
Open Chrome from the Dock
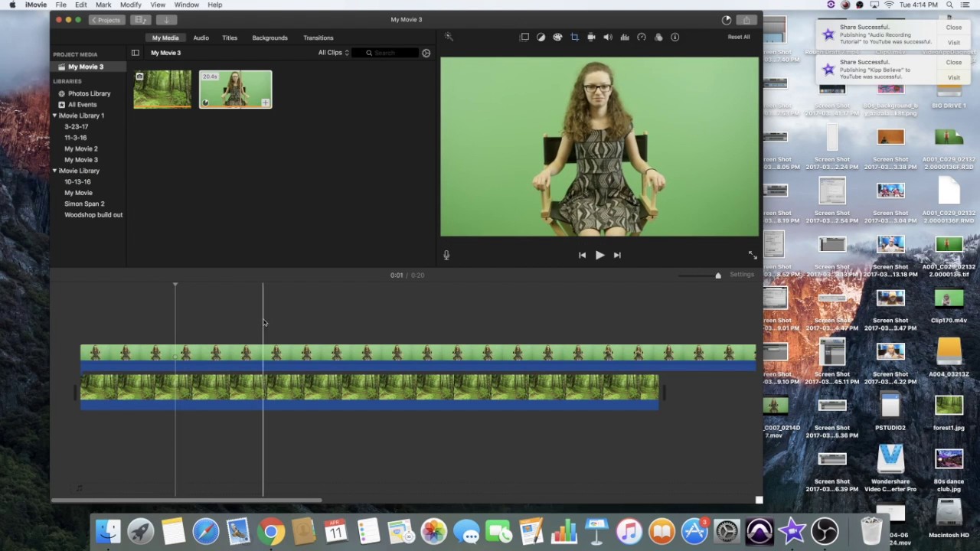click(x=271, y=531)
